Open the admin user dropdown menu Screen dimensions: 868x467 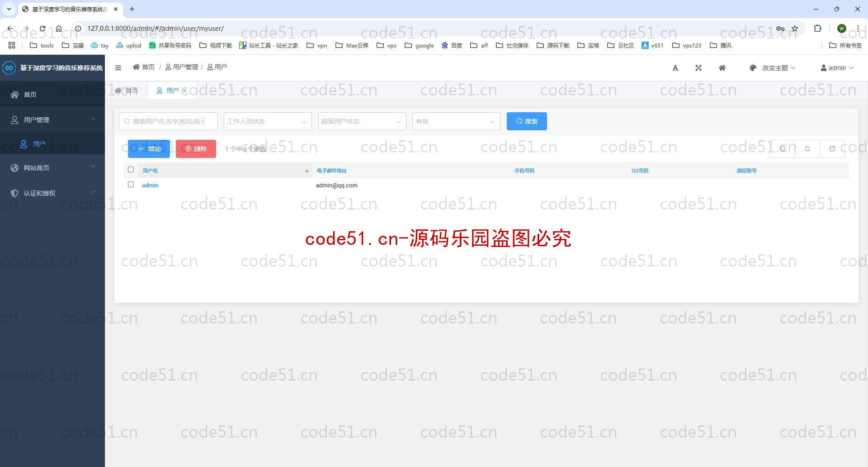837,68
